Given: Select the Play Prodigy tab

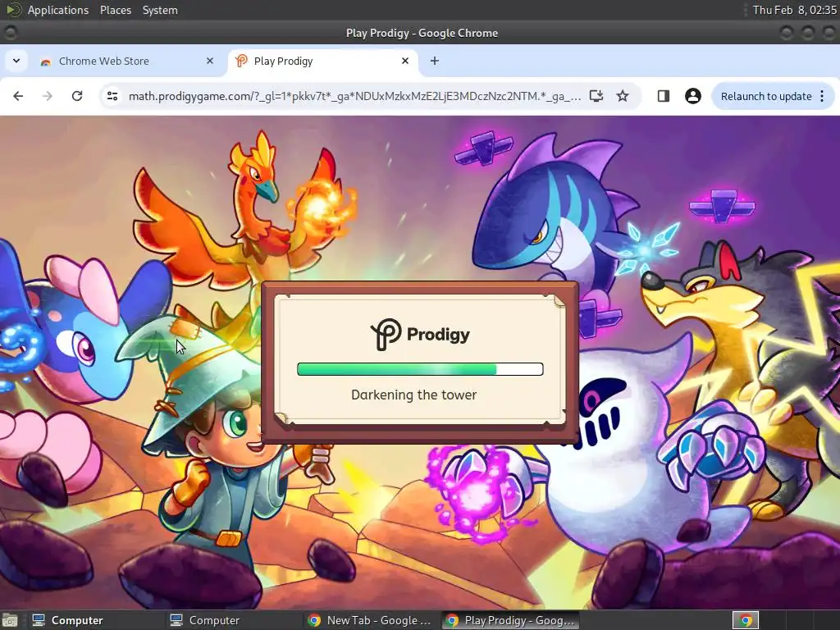Looking at the screenshot, I should 323,61.
